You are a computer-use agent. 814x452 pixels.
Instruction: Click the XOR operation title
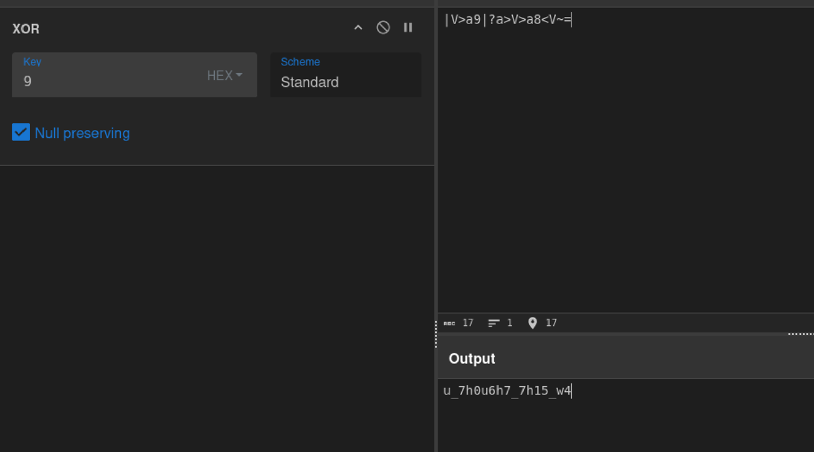(x=26, y=28)
